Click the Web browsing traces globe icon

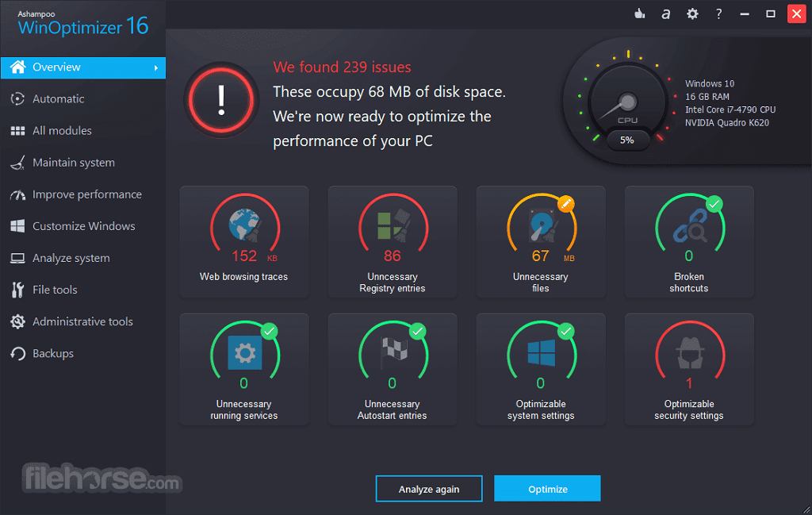click(245, 226)
